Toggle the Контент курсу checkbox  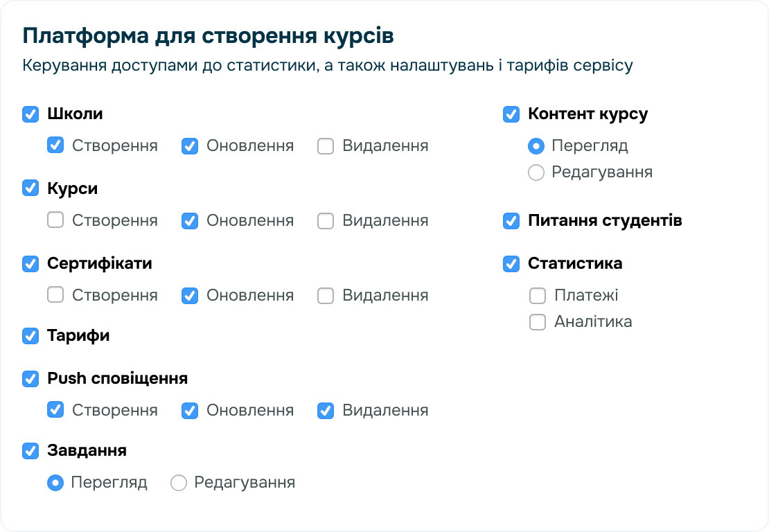(x=511, y=115)
